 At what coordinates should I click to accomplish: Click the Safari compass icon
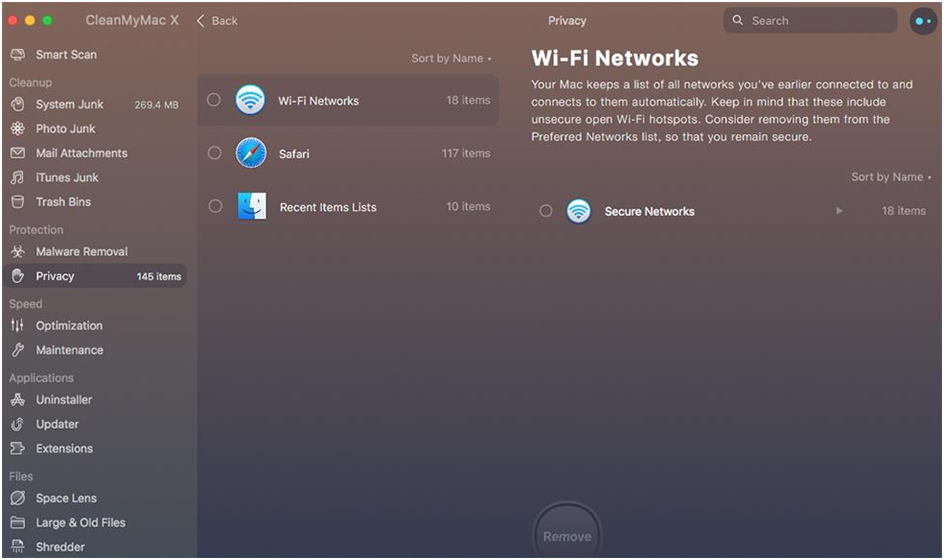[250, 153]
